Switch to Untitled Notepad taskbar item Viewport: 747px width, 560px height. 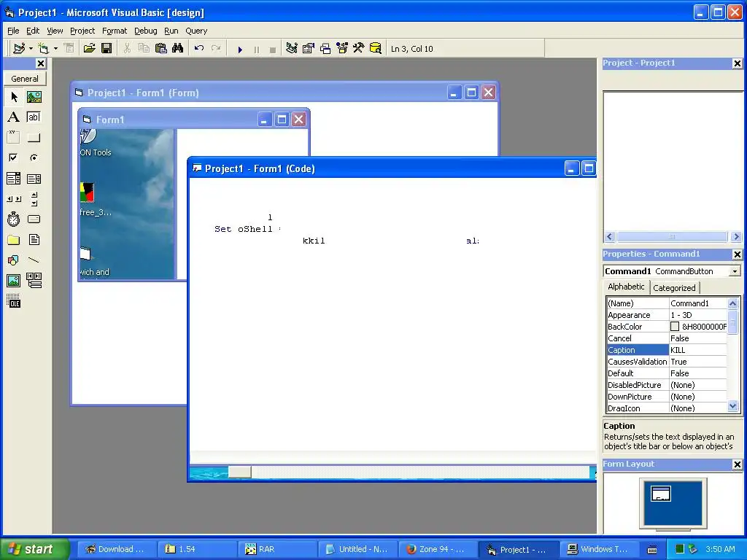tap(357, 549)
